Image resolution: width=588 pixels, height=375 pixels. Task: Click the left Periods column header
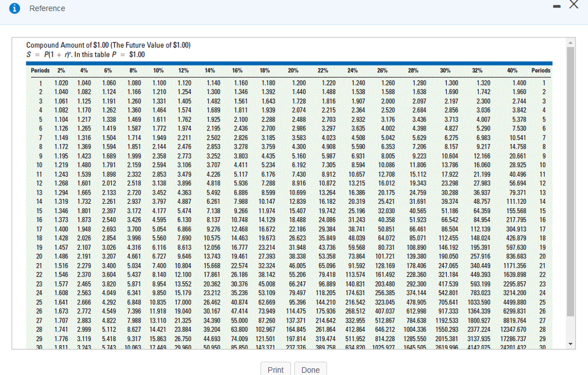click(x=40, y=71)
